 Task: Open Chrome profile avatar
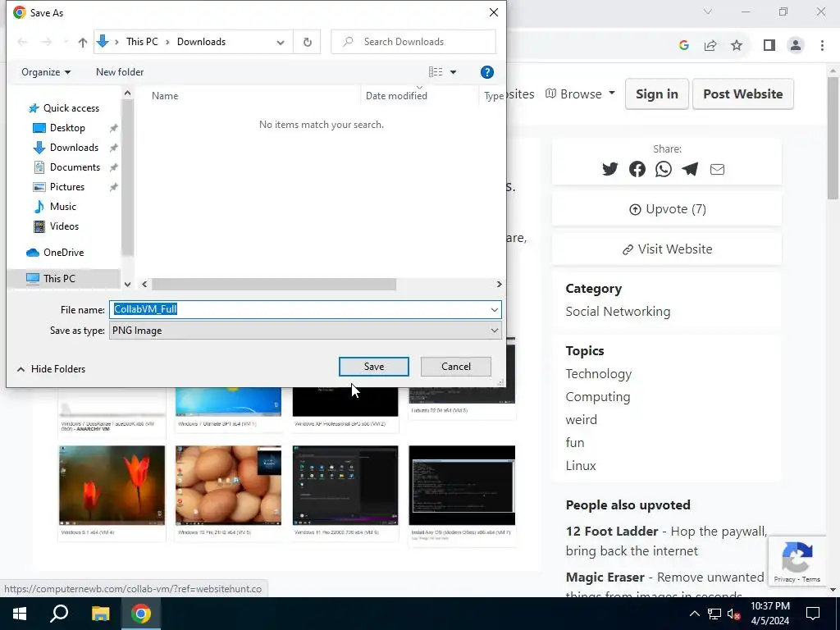point(796,46)
